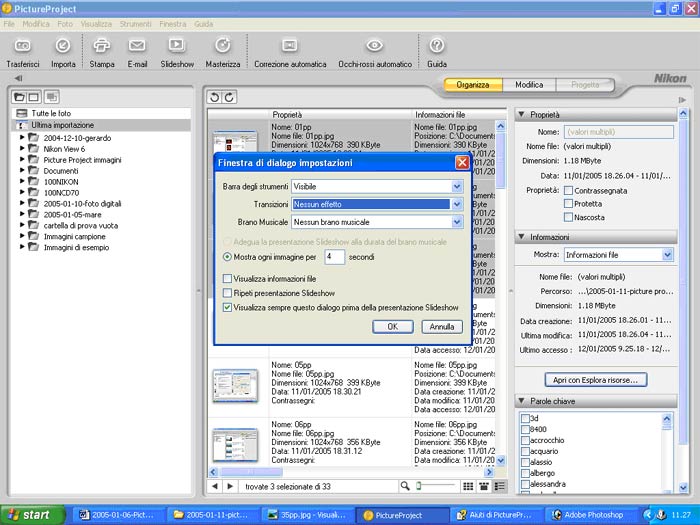Click the empty-folder icon in the left panel toolbar
Image resolution: width=700 pixels, height=525 pixels.
[x=33, y=97]
